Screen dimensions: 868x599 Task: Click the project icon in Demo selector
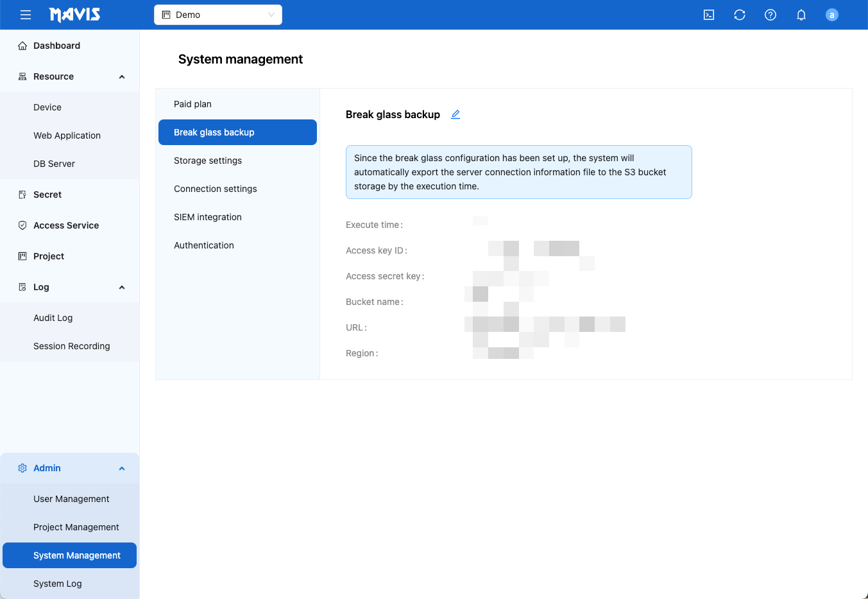pos(166,15)
